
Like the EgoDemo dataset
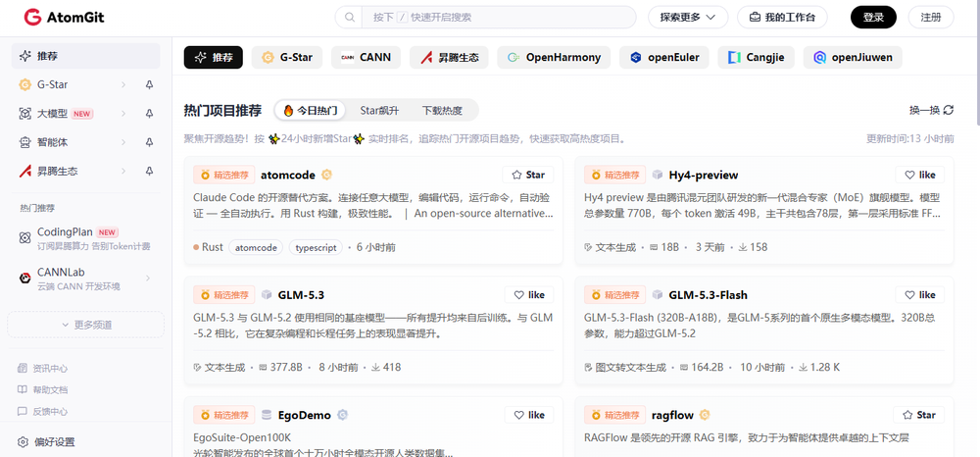pyautogui.click(x=529, y=415)
